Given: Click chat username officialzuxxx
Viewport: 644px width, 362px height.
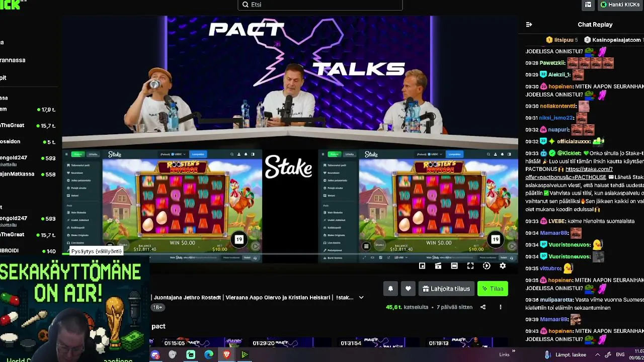Looking at the screenshot, I should [575, 141].
